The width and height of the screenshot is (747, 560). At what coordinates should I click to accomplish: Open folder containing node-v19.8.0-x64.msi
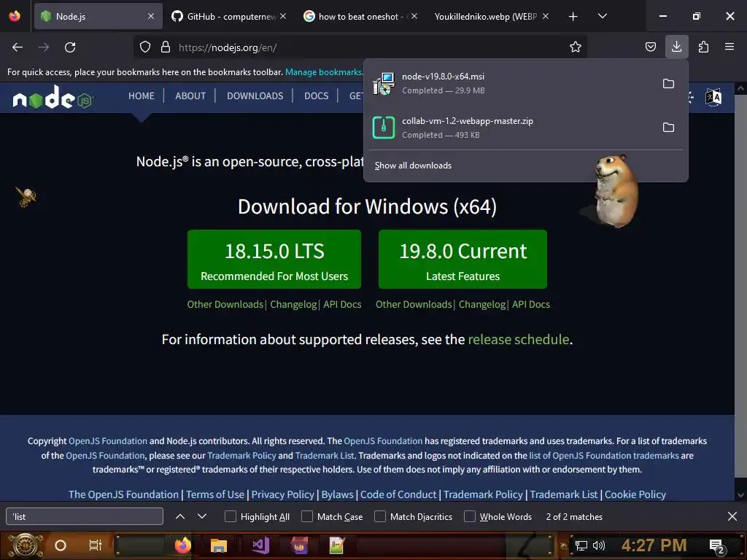coord(668,83)
